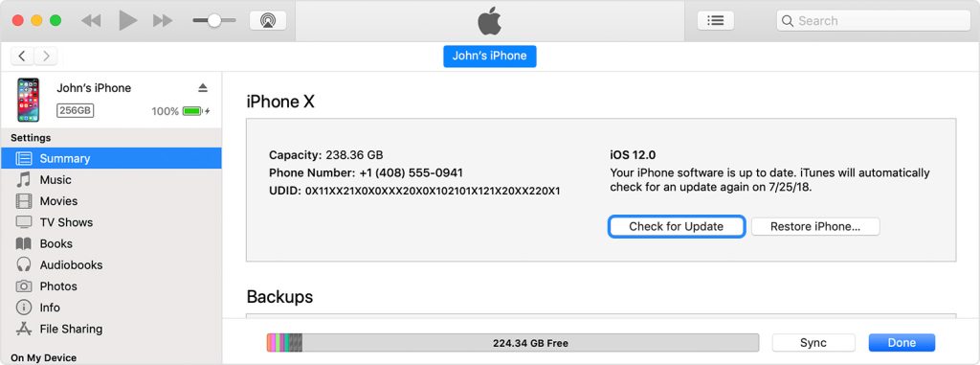The height and width of the screenshot is (365, 980).
Task: Go back with the left chevron
Action: (22, 57)
